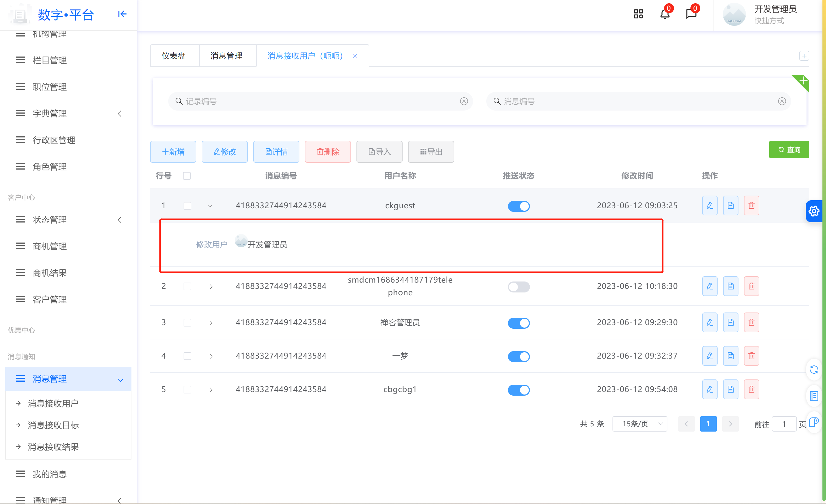Screen dimensions: 826x504
Task: Delete the cbgcbg1 row
Action: coord(751,389)
